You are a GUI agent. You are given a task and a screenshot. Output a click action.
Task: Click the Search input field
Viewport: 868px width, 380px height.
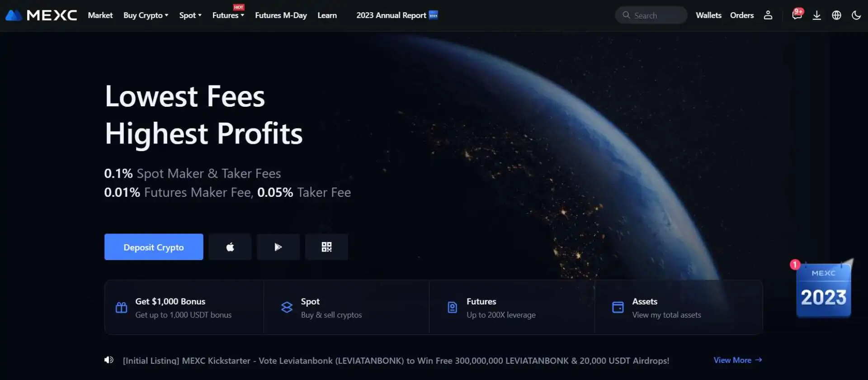(651, 15)
